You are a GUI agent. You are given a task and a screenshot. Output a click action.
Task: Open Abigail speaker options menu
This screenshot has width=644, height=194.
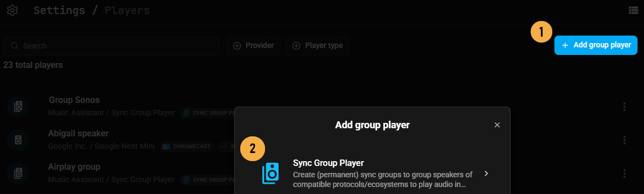tap(624, 140)
